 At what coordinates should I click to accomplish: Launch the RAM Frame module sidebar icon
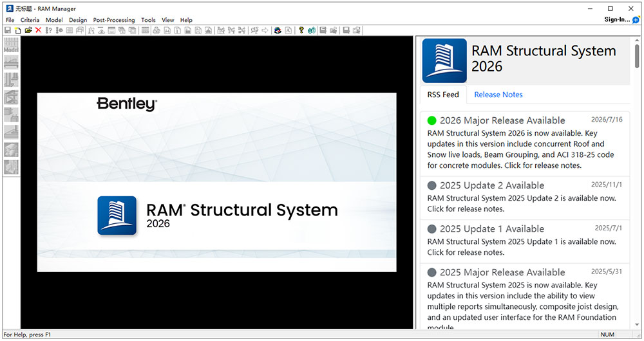click(11, 98)
